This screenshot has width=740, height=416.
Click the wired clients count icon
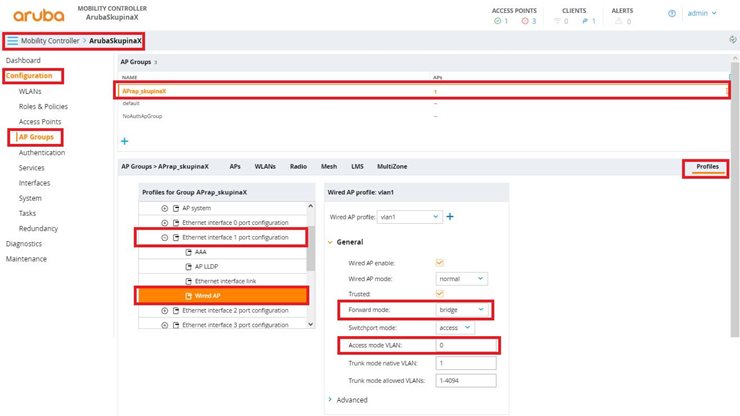click(585, 21)
